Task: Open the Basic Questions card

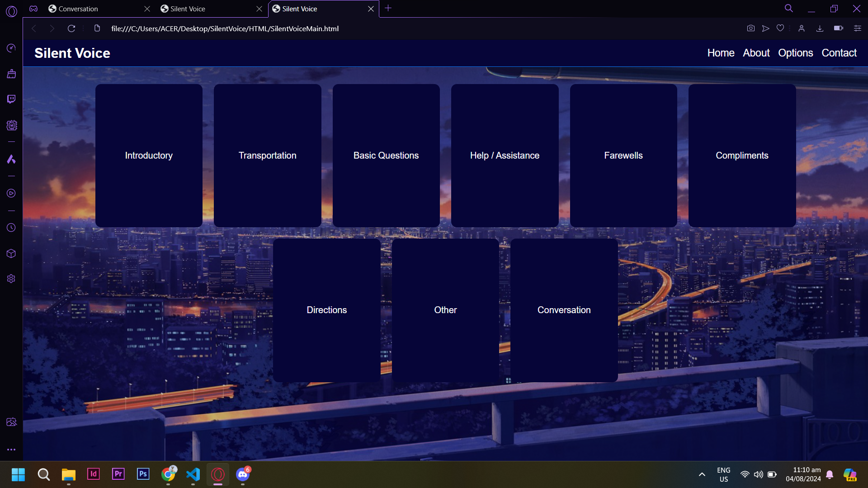Action: pos(386,155)
